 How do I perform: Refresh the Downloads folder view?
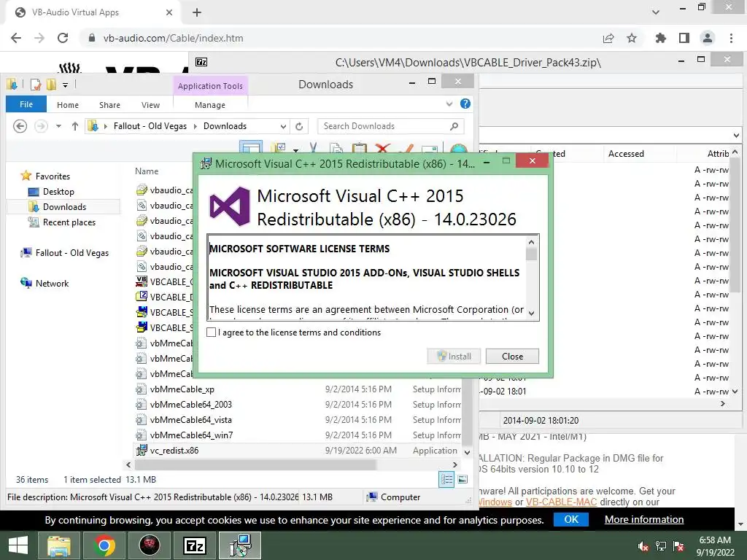[x=299, y=126]
